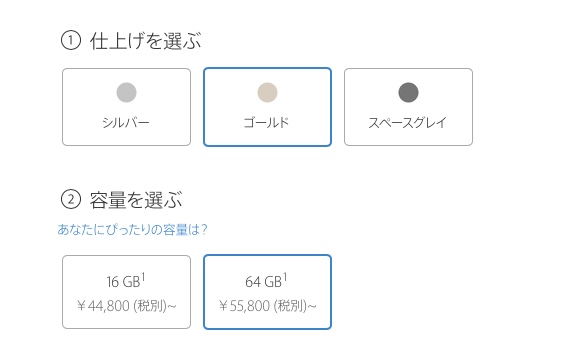Click the シルバー text label
Screen dimensions: 568x361
point(126,123)
